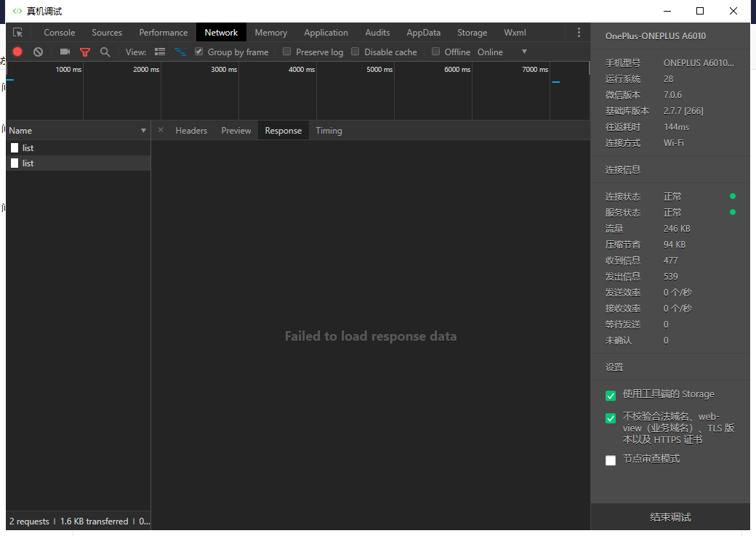Switch to the Console tab
756x536 pixels.
pyautogui.click(x=59, y=33)
